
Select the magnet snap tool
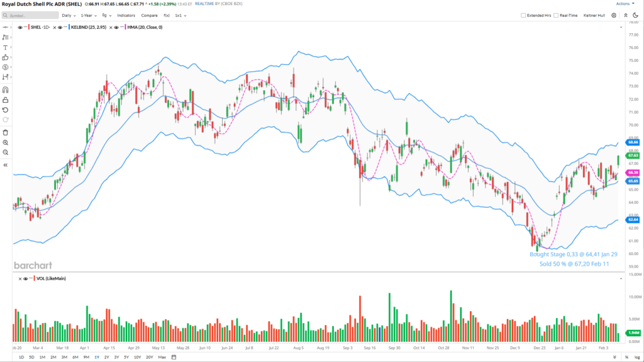[6, 89]
